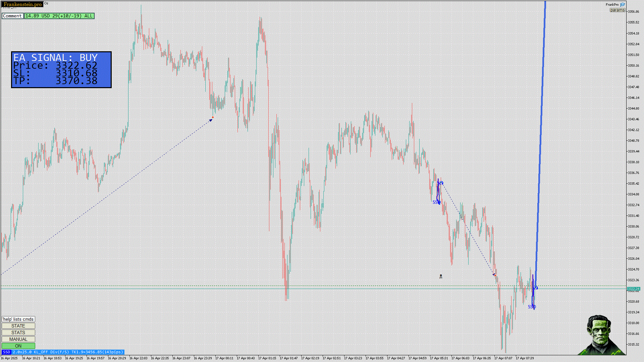Click the current buy-entry arrow marker
Screen dimensions: 644x362
(x=536, y=288)
